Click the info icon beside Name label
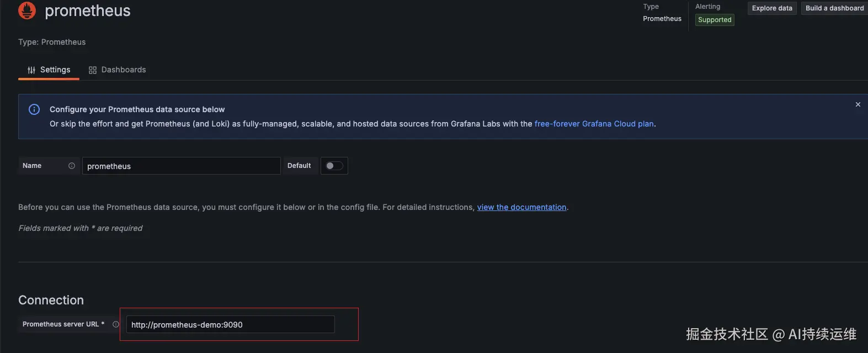The image size is (868, 353). [x=72, y=166]
